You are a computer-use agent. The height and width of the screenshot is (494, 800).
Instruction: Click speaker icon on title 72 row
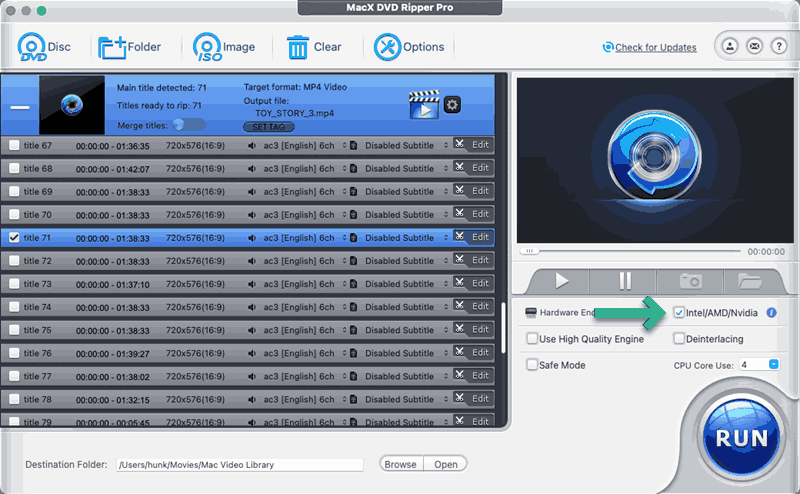point(252,261)
